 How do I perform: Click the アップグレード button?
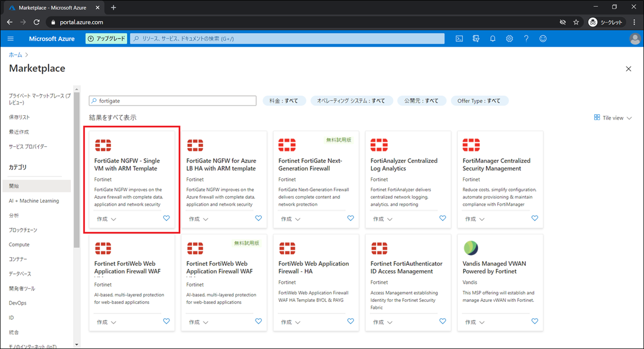(x=106, y=39)
